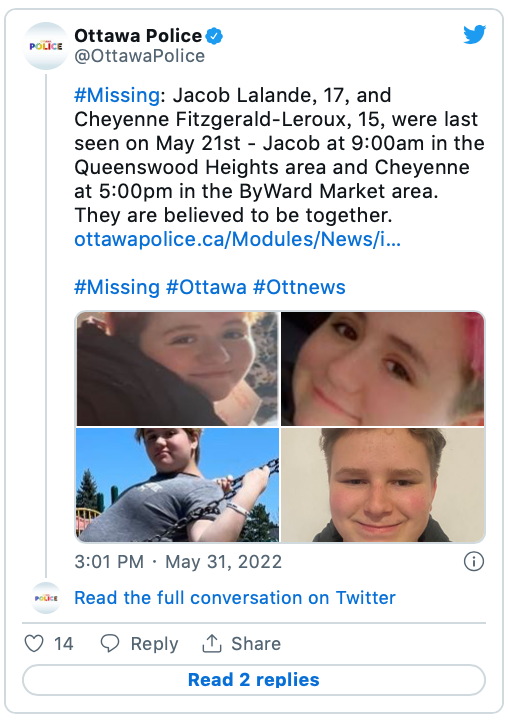Screen dimensions: 508x722
Task: Follow the first #Missing hashtag
Action: coord(117,95)
